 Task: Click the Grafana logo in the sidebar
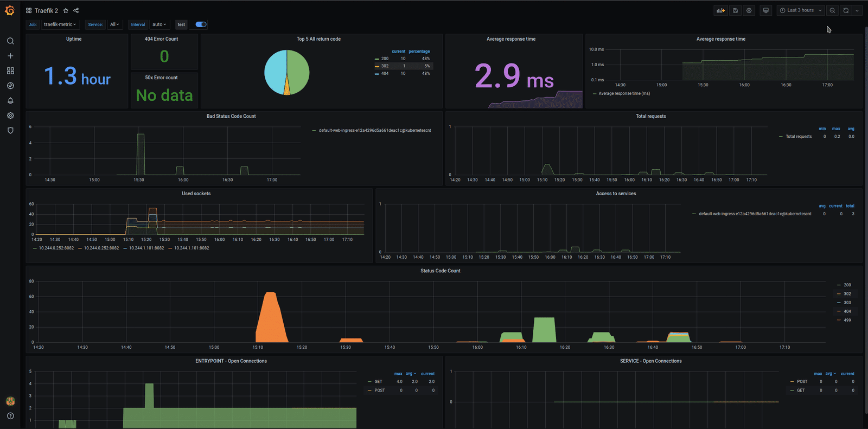(x=10, y=10)
